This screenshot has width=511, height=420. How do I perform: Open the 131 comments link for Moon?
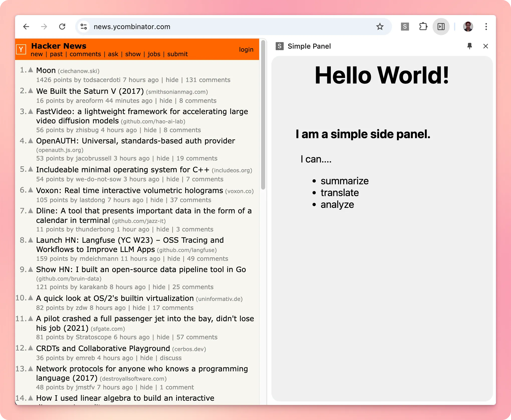pos(208,80)
